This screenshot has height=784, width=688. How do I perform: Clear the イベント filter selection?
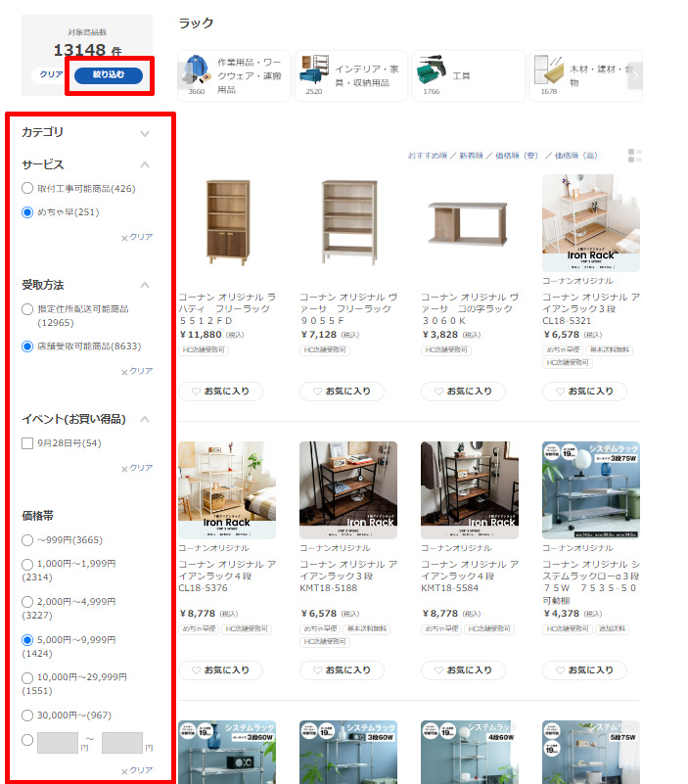pyautogui.click(x=137, y=468)
